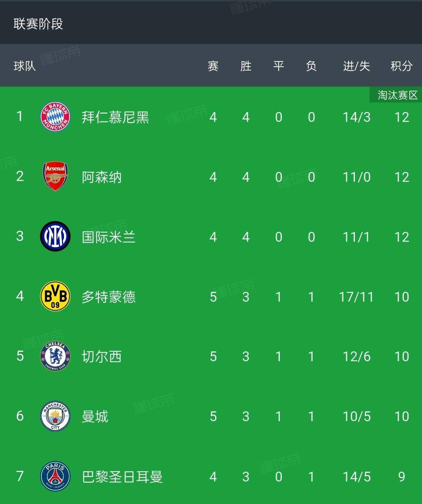The width and height of the screenshot is (422, 504).
Task: Open the 巴黎圣日耳曼 team name link
Action: [122, 477]
